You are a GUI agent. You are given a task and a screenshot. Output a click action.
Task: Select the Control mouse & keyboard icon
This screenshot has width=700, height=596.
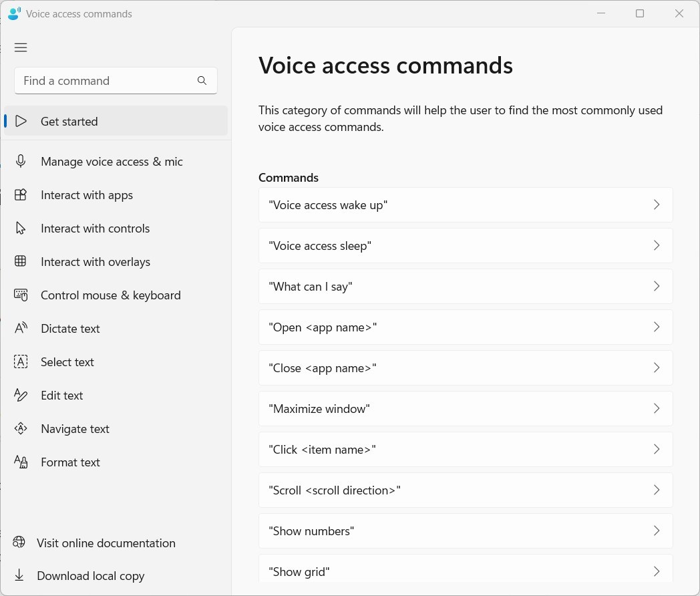[x=20, y=295]
